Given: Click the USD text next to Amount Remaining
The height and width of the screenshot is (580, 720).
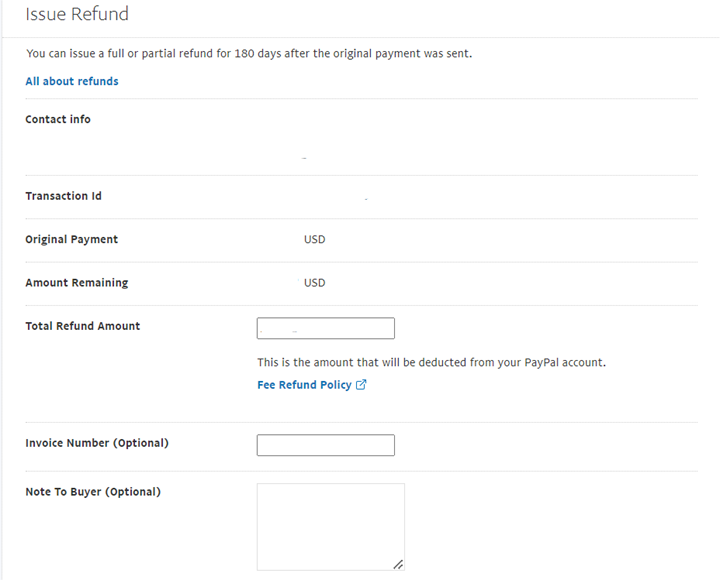Looking at the screenshot, I should pos(315,283).
